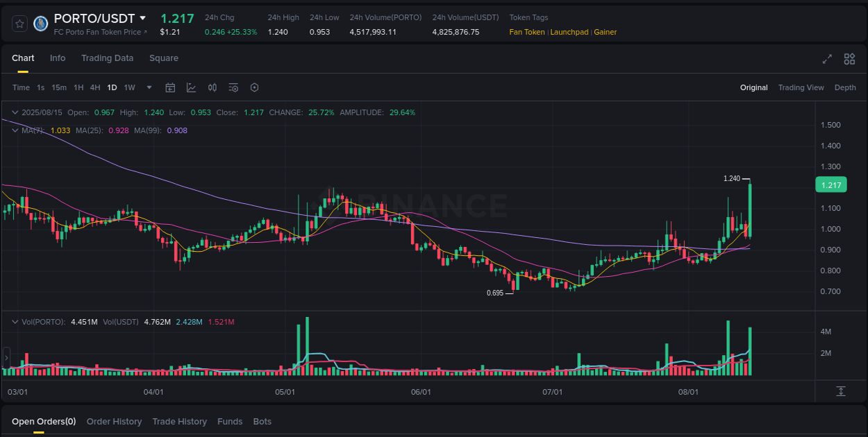Viewport: 868px width, 437px height.
Task: Open the Launchpad token tag link
Action: (569, 32)
